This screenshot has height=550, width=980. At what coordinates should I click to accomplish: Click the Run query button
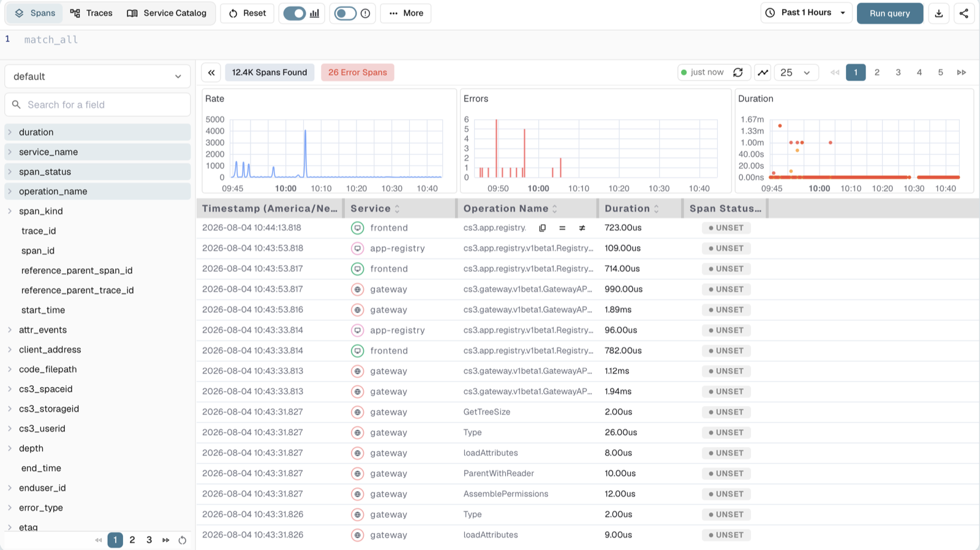point(889,13)
